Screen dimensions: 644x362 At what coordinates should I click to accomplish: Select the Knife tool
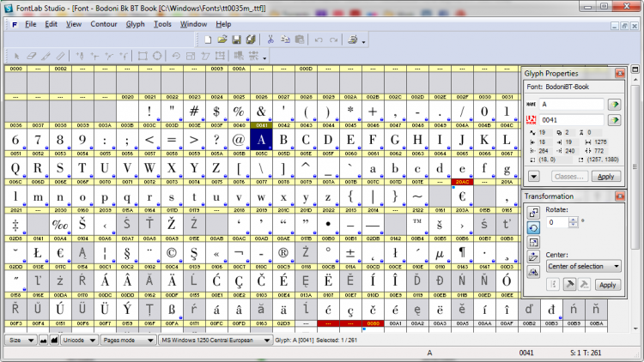(46, 56)
